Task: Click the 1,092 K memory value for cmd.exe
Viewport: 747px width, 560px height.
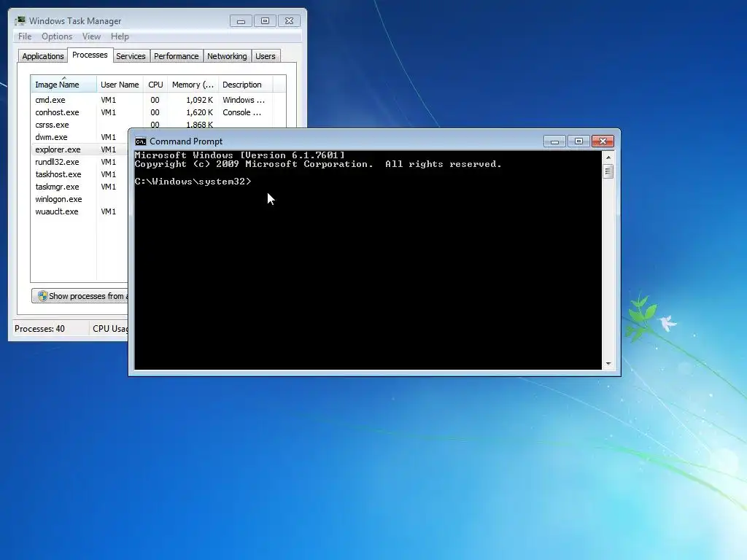Action: click(x=199, y=100)
